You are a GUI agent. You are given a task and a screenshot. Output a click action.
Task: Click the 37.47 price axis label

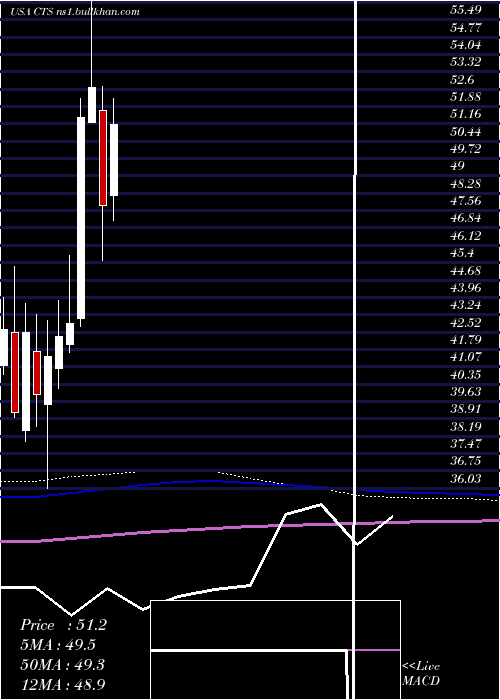point(465,444)
